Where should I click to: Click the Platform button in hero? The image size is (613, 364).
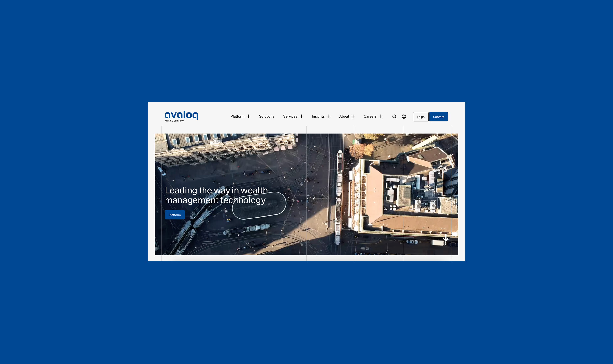(x=175, y=215)
